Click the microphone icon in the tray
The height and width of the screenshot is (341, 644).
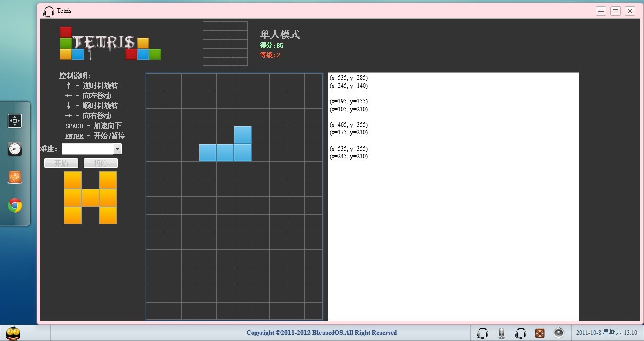[x=501, y=333]
